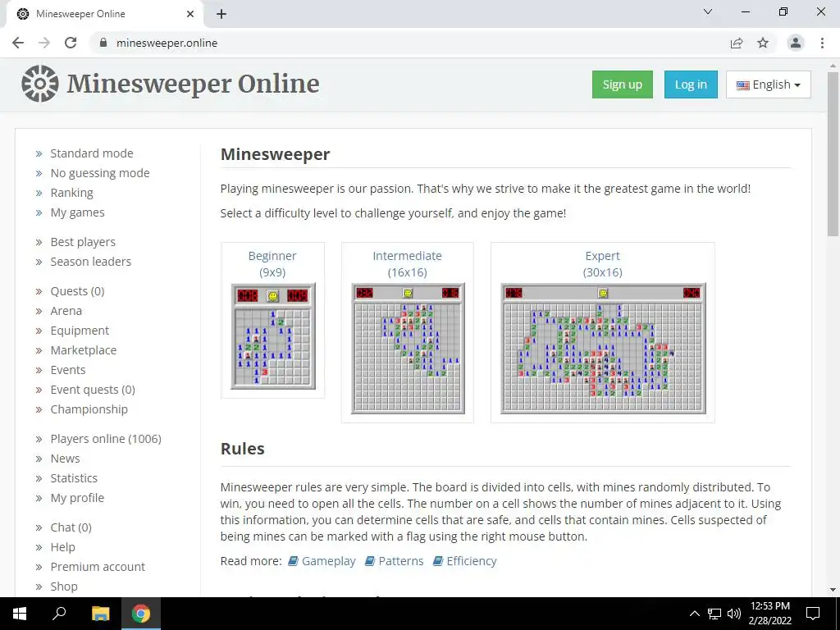Open Championship in the sidebar

(x=89, y=409)
